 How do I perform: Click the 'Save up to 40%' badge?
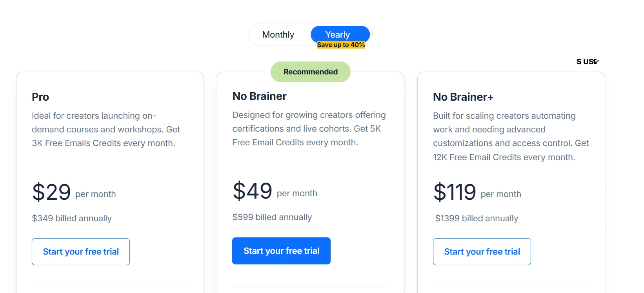[341, 44]
